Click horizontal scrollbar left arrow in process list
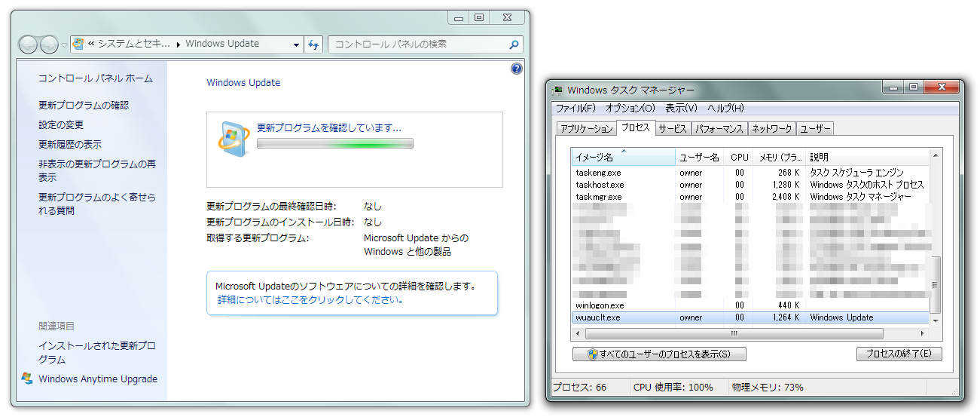This screenshot has height=420, width=980. click(578, 333)
